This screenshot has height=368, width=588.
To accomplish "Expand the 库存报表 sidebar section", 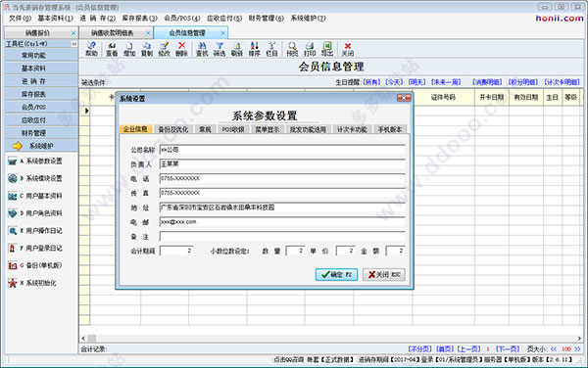I will pyautogui.click(x=41, y=94).
